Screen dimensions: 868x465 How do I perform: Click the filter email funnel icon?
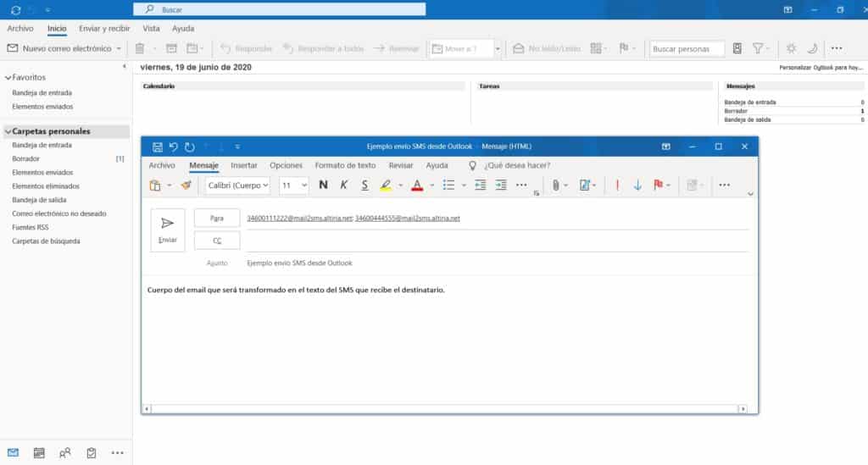tap(757, 48)
